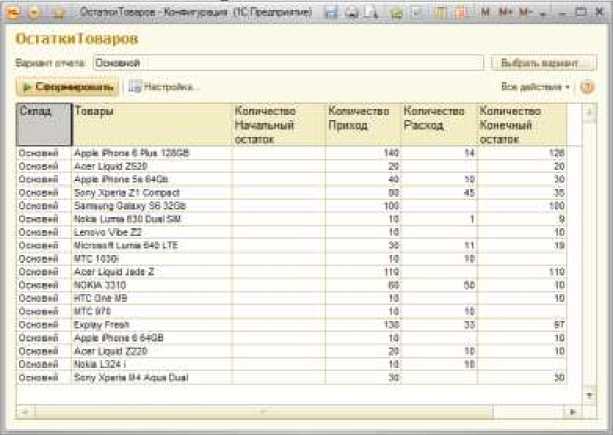The image size is (613, 435).
Task: Select Количество Конечный остаток column header
Action: [522, 125]
